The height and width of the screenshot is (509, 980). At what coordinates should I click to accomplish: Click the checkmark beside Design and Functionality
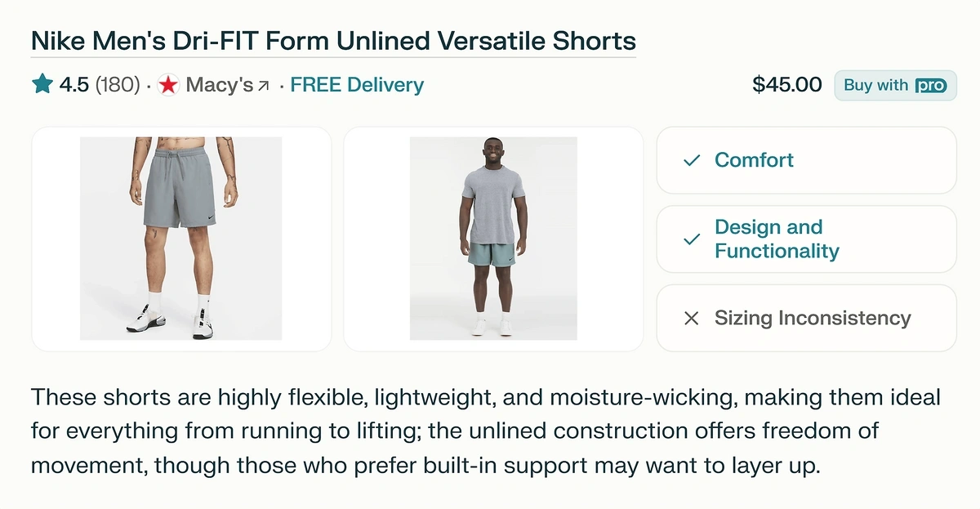[x=692, y=239]
